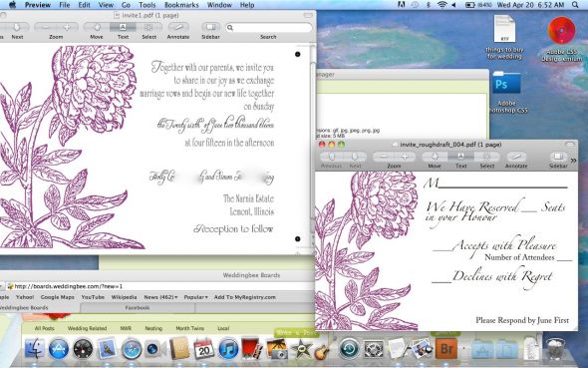Viewport: 588px width, 368px height.
Task: Open Annotate in invite_roughdraft_004.pdf
Action: coord(516,157)
